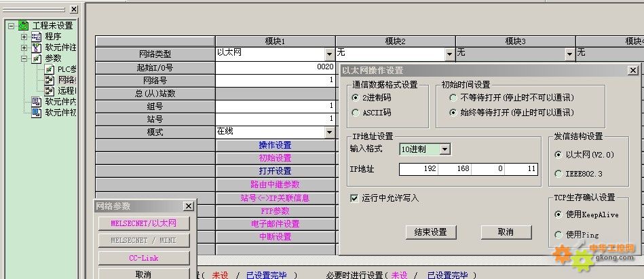Click 模块1 column header
Screen dimensions: 644x279
(x=276, y=41)
